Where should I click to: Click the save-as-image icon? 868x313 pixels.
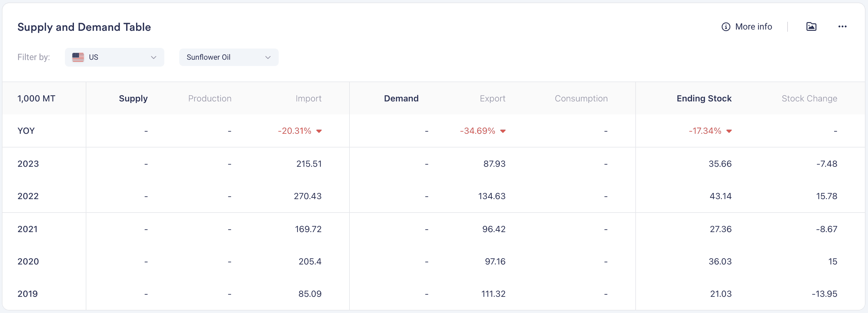tap(811, 27)
